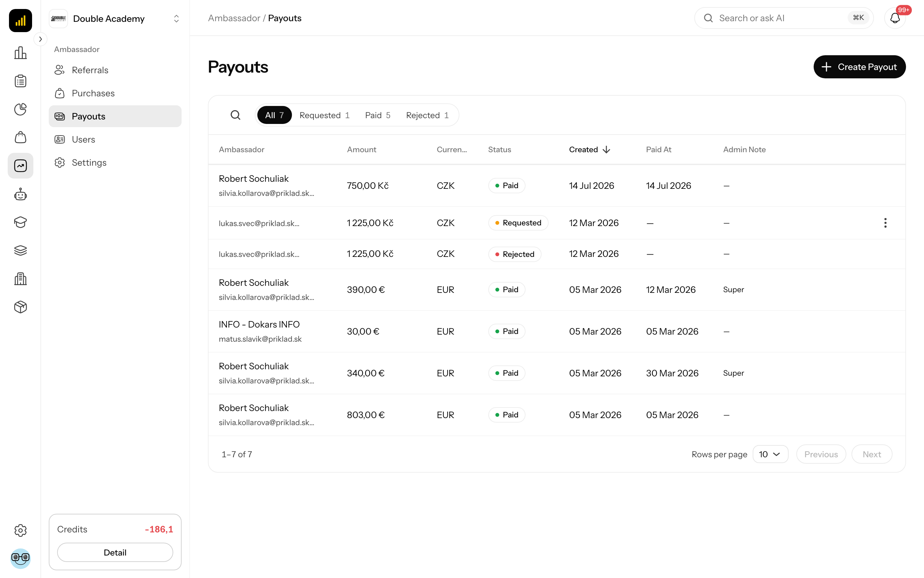This screenshot has height=578, width=924.
Task: Open the office building icon
Action: coord(20,279)
